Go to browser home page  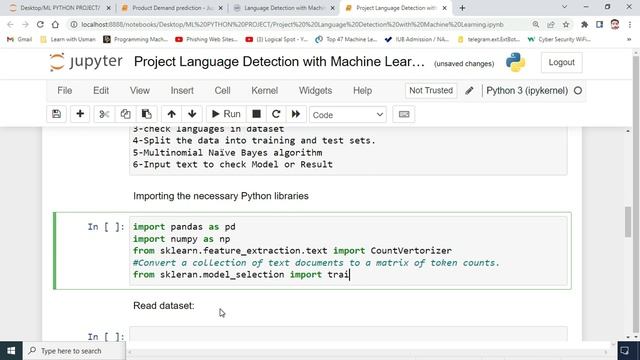pyautogui.click(x=55, y=24)
